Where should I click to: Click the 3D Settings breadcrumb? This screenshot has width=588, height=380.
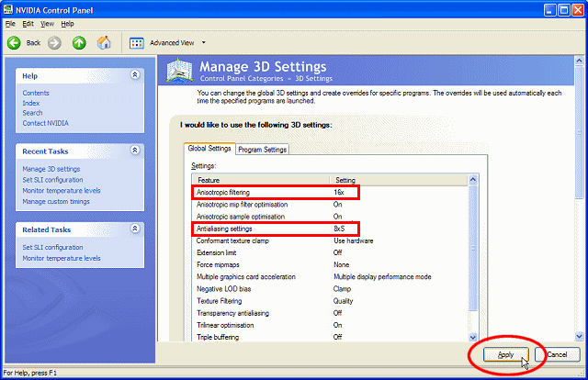(x=313, y=79)
